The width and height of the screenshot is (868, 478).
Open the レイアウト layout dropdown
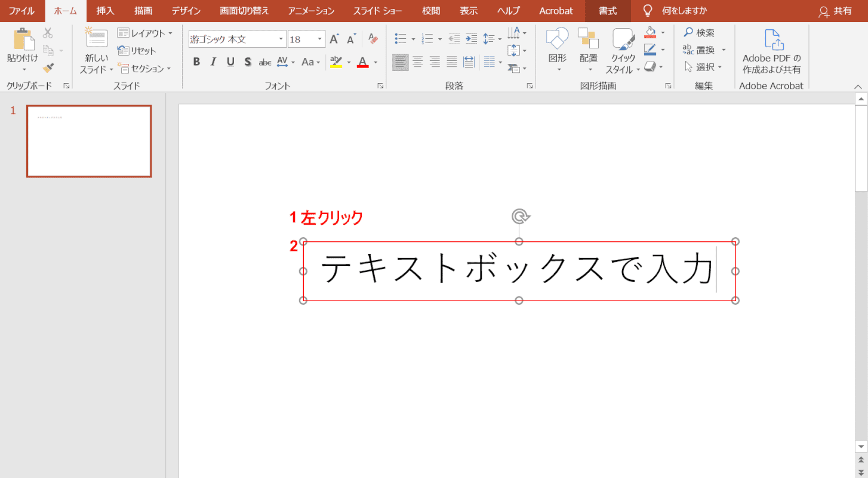(x=145, y=33)
